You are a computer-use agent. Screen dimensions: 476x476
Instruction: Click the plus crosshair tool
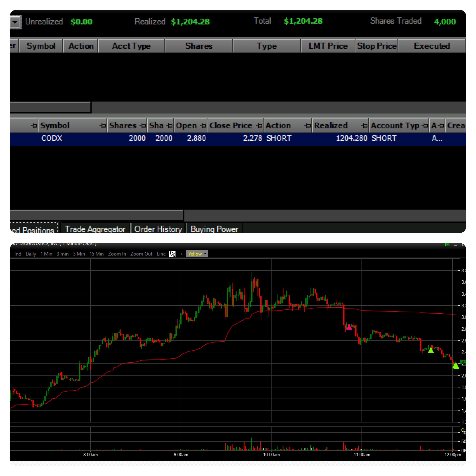(182, 254)
